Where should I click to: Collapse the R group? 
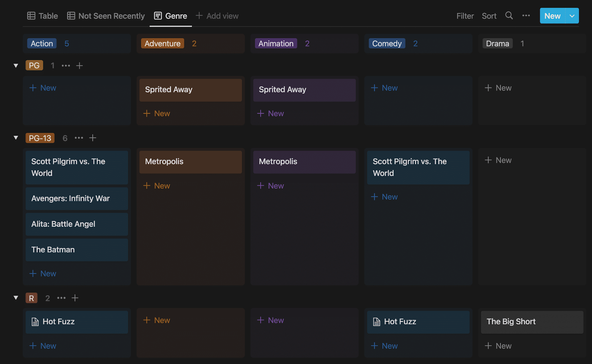pyautogui.click(x=16, y=298)
